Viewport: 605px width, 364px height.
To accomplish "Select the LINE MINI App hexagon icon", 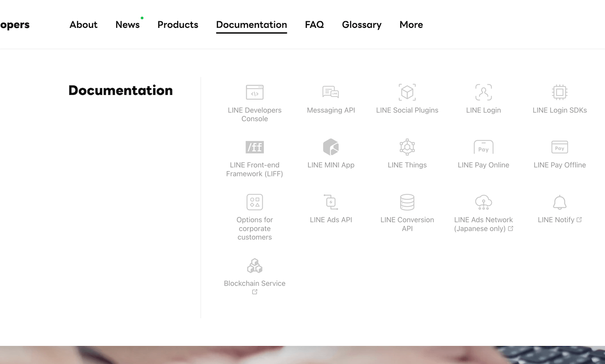I will pos(330,147).
